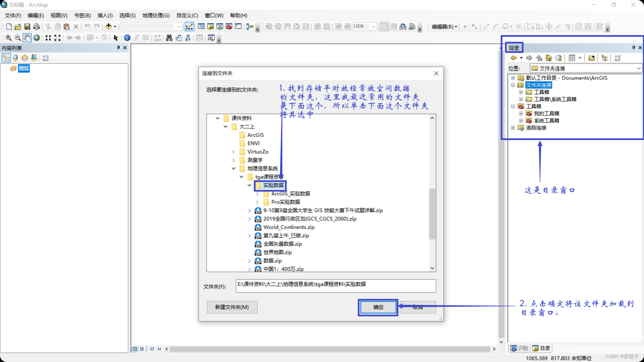Open the 位置 location dropdown in catalog
The width and height of the screenshot is (644, 362).
[639, 68]
